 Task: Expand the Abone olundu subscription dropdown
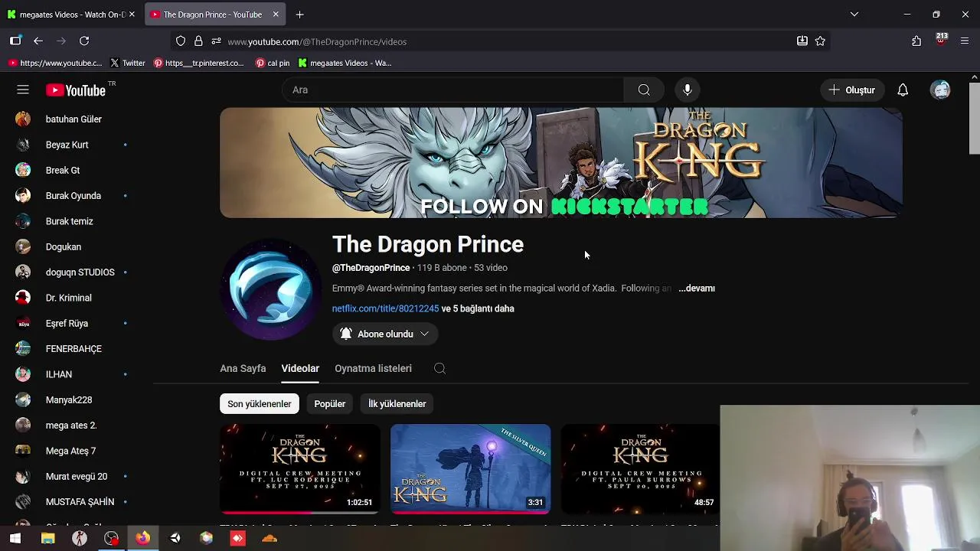(x=385, y=334)
